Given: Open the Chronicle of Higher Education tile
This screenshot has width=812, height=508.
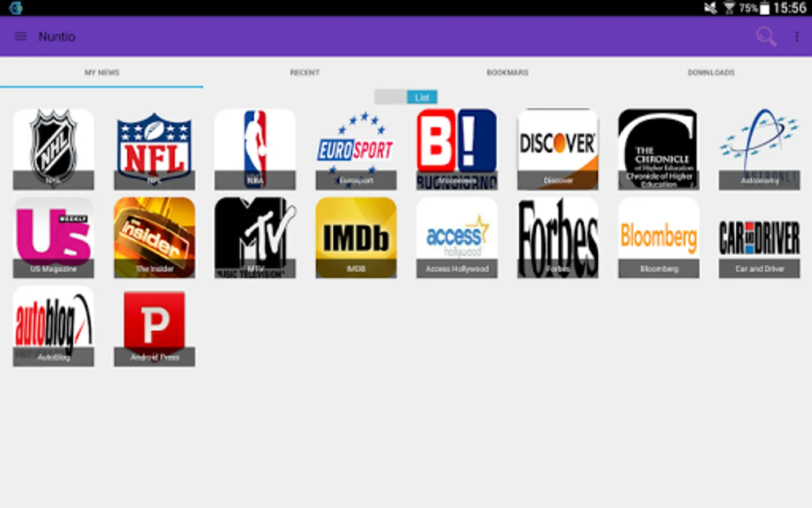Looking at the screenshot, I should tap(659, 149).
